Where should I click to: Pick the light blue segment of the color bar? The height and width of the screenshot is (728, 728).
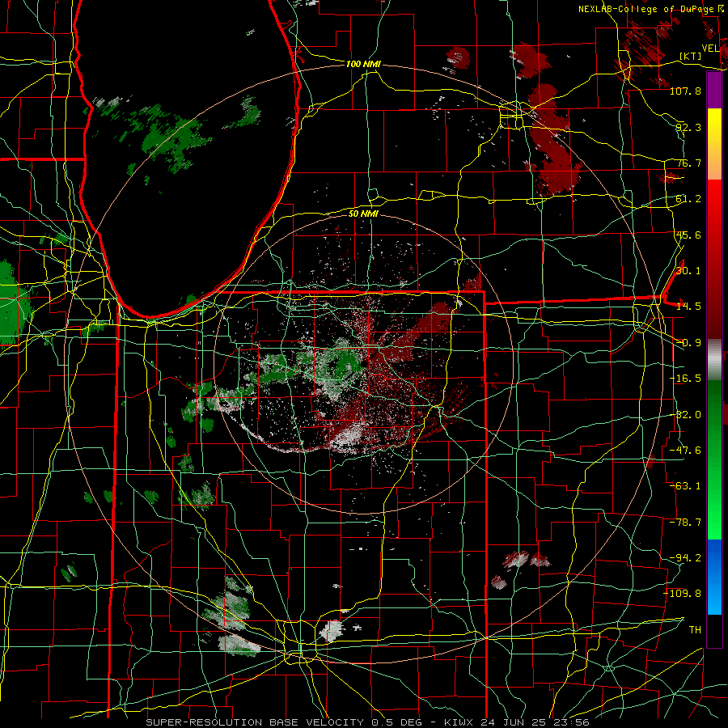pyautogui.click(x=714, y=599)
